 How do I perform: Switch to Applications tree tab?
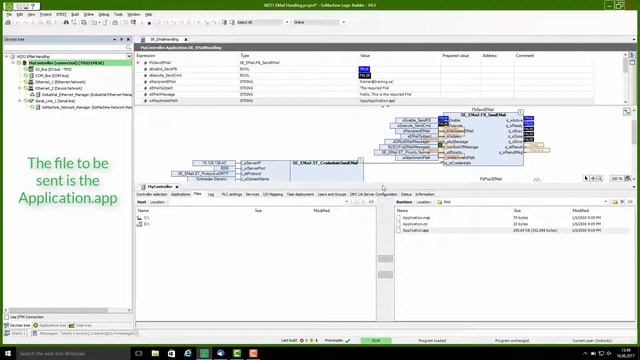click(x=49, y=326)
